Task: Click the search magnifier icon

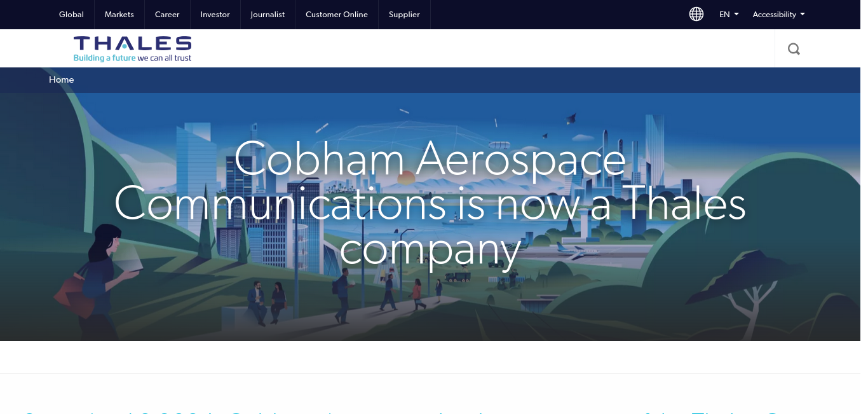Action: (x=794, y=49)
